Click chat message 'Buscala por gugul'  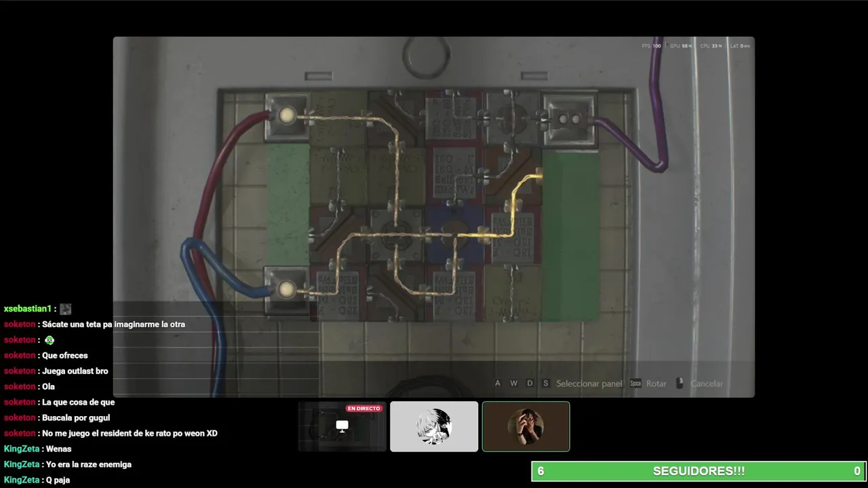[76, 418]
